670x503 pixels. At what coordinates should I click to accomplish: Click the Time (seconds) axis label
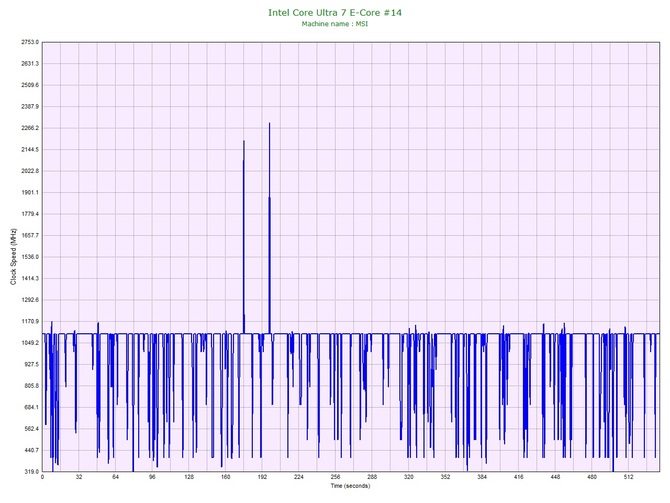pos(350,486)
